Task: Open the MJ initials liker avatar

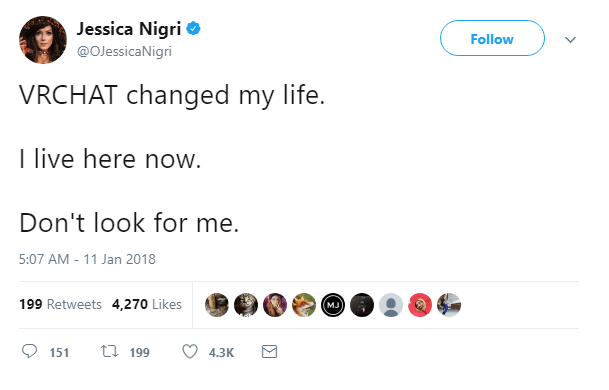Action: (333, 305)
